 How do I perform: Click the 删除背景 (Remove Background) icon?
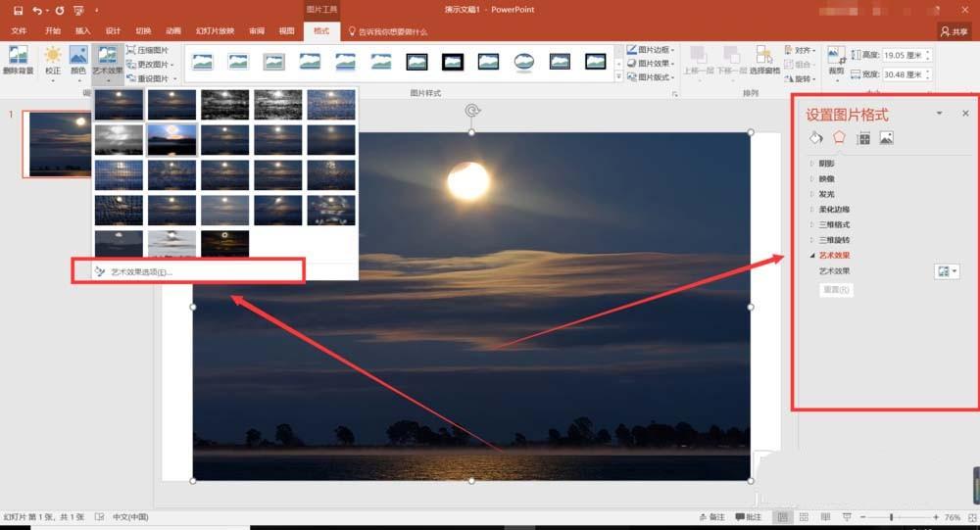coord(18,61)
